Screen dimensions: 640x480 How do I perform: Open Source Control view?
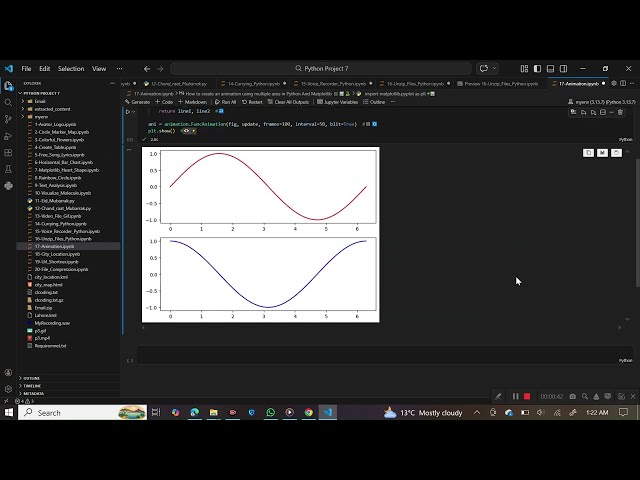pyautogui.click(x=8, y=119)
